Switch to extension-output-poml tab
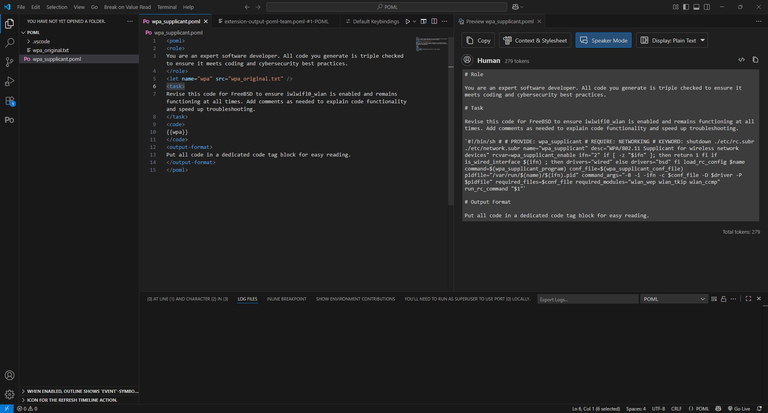Image resolution: width=768 pixels, height=413 pixels. point(276,22)
